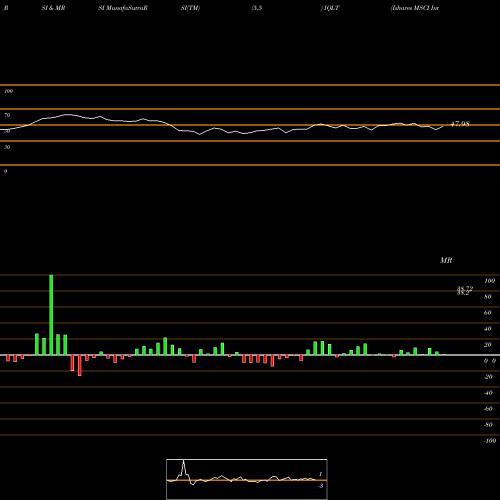Screen dimensions: 500x500
Task: Click the MR axis label 60
Action: point(488,313)
